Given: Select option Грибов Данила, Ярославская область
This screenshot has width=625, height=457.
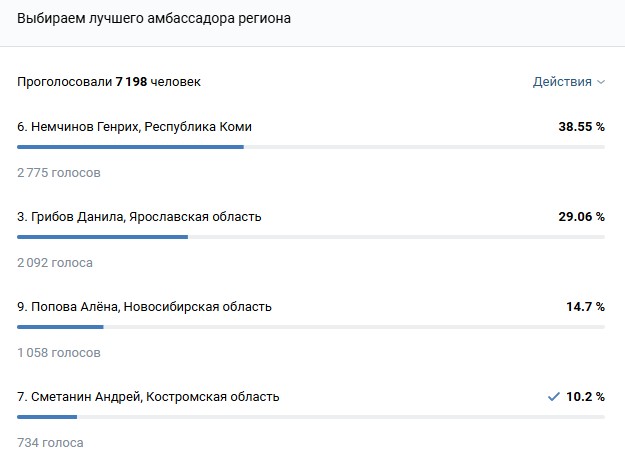Looking at the screenshot, I should 140,217.
